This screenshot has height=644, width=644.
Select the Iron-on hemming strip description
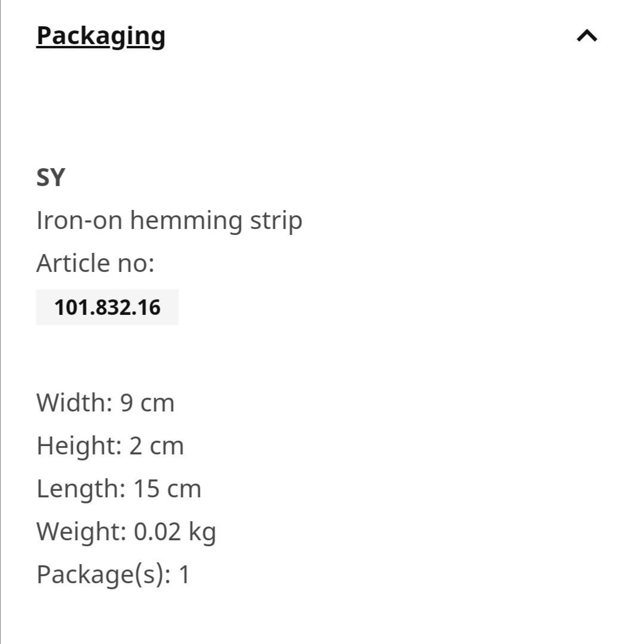[169, 219]
